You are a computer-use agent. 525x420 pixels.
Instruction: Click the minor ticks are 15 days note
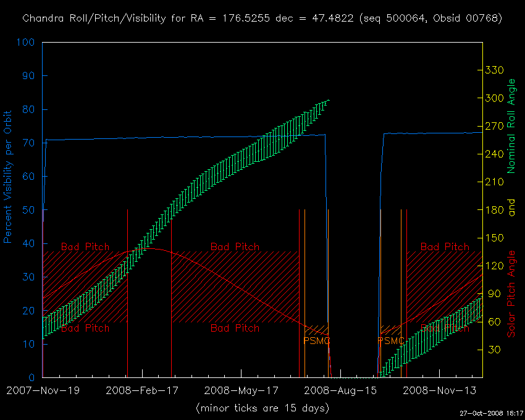point(262,408)
